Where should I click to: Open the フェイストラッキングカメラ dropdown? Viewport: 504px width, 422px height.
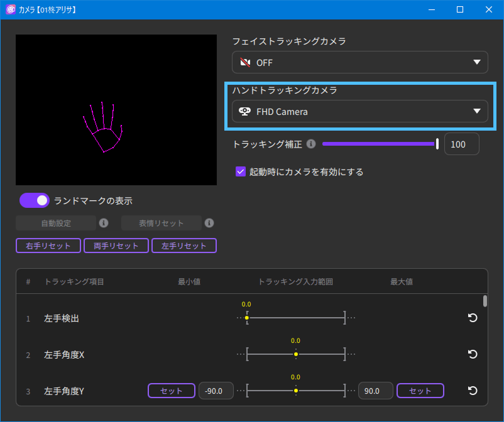(x=359, y=62)
